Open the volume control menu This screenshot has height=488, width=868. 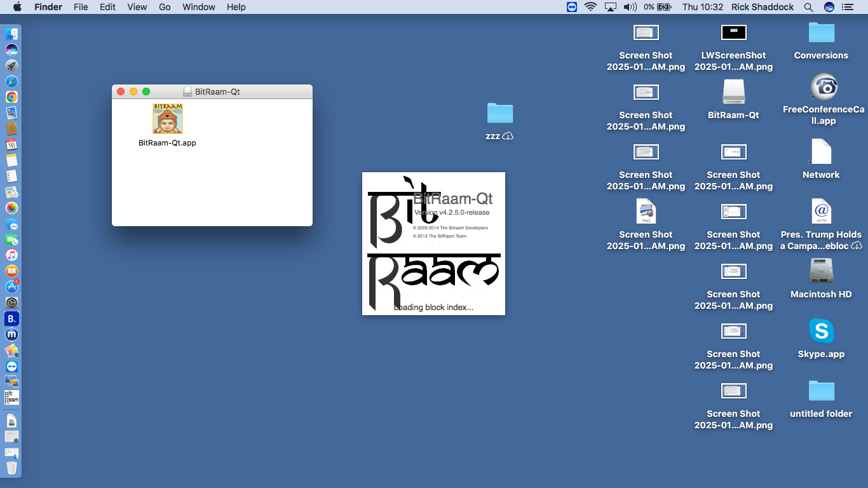click(x=630, y=7)
